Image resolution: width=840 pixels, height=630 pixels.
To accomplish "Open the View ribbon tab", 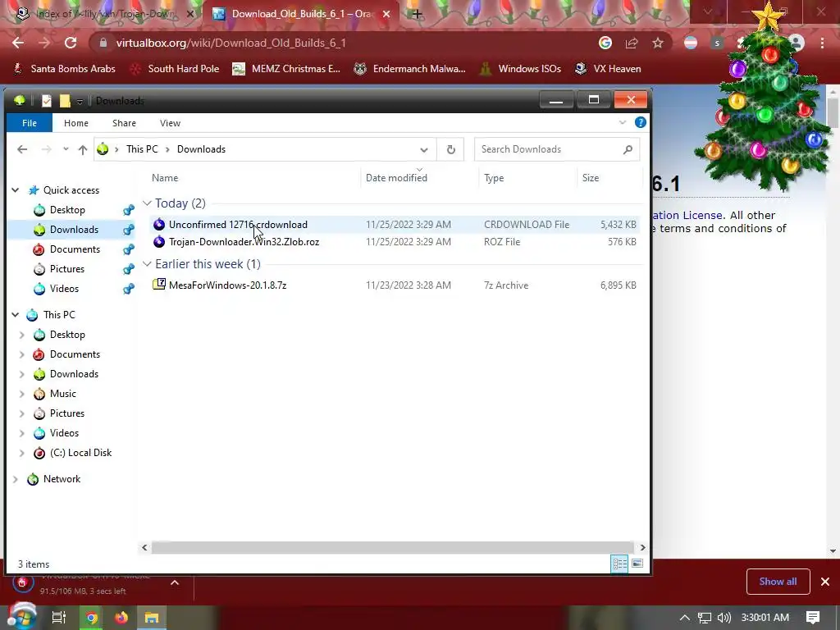I will (x=170, y=123).
